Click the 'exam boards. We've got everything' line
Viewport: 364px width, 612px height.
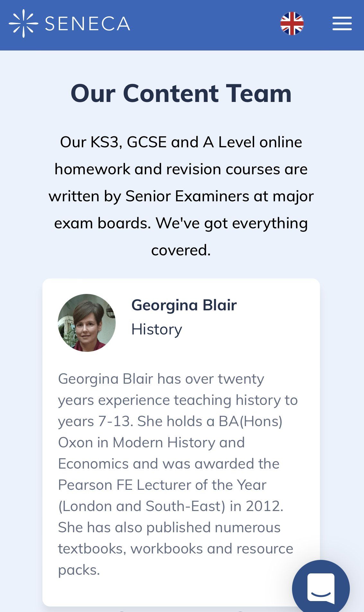[181, 223]
